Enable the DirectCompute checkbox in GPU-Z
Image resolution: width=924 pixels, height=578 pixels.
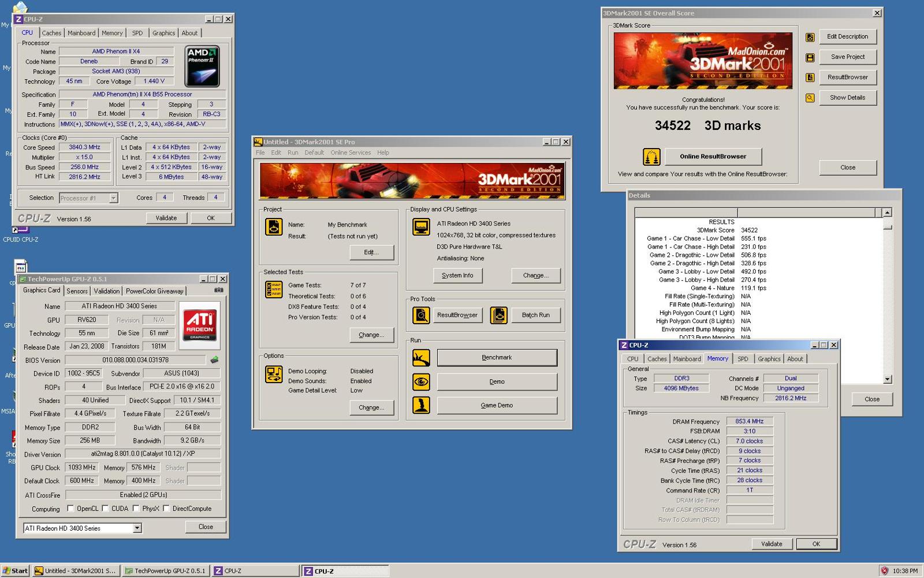click(166, 509)
